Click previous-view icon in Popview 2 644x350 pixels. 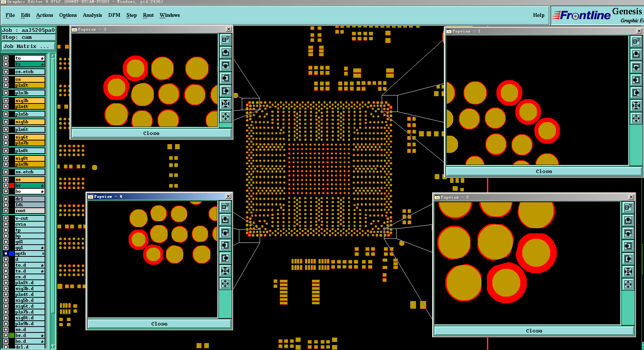tap(628, 207)
